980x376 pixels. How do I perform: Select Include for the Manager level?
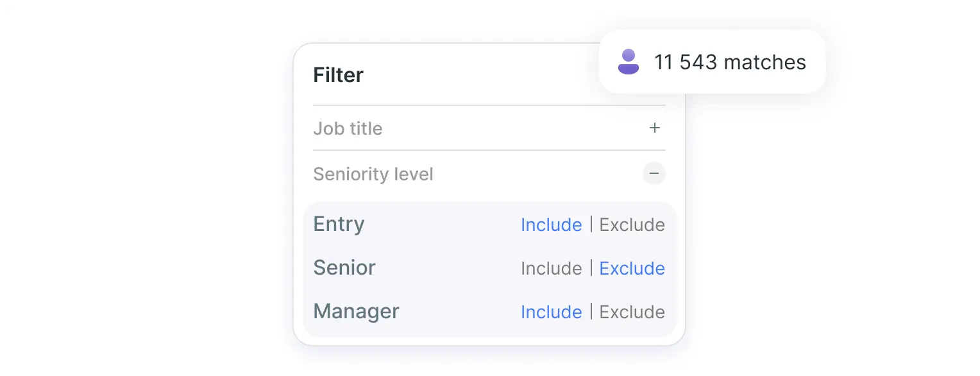click(552, 312)
